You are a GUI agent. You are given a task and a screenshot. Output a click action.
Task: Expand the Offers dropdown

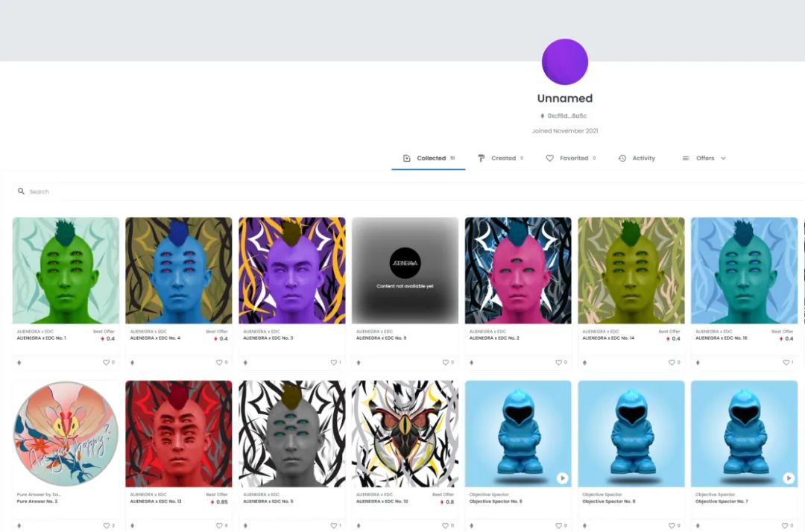point(722,158)
